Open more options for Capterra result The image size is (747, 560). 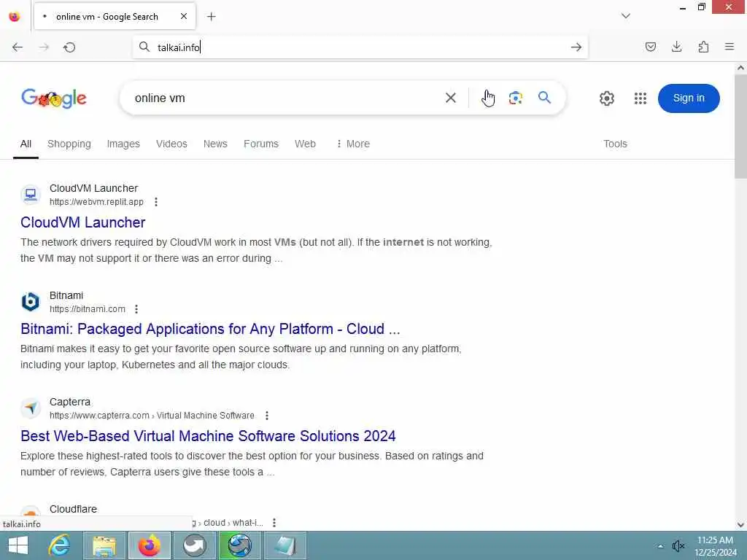tap(267, 416)
